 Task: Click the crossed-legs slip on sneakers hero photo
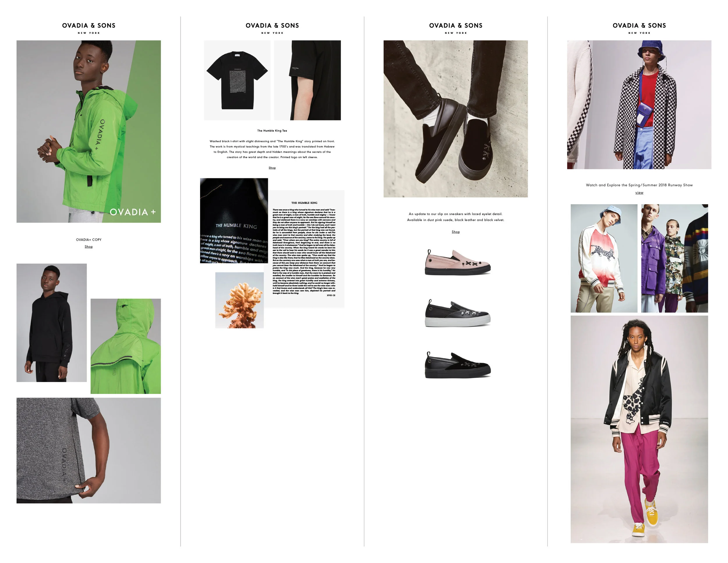pyautogui.click(x=456, y=119)
